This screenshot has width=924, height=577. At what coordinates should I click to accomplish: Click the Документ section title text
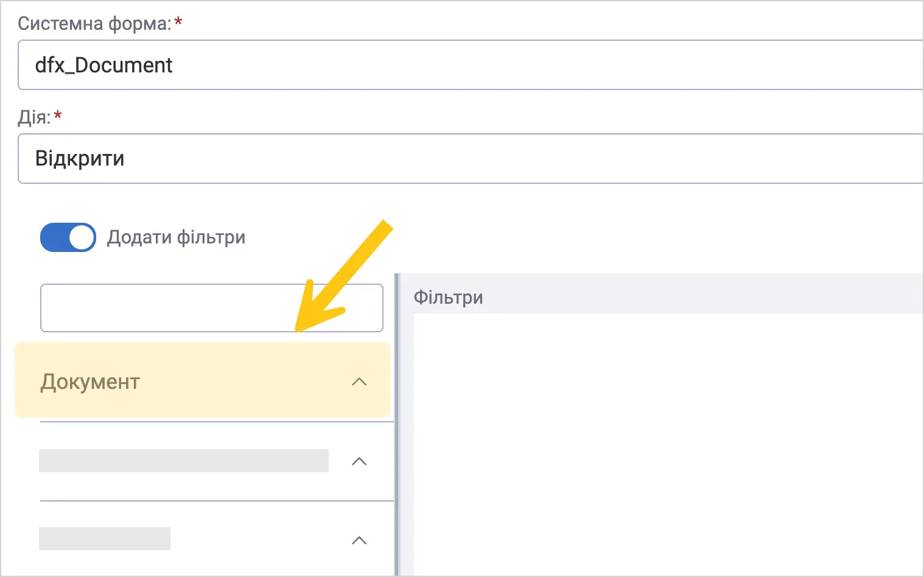[x=90, y=382]
